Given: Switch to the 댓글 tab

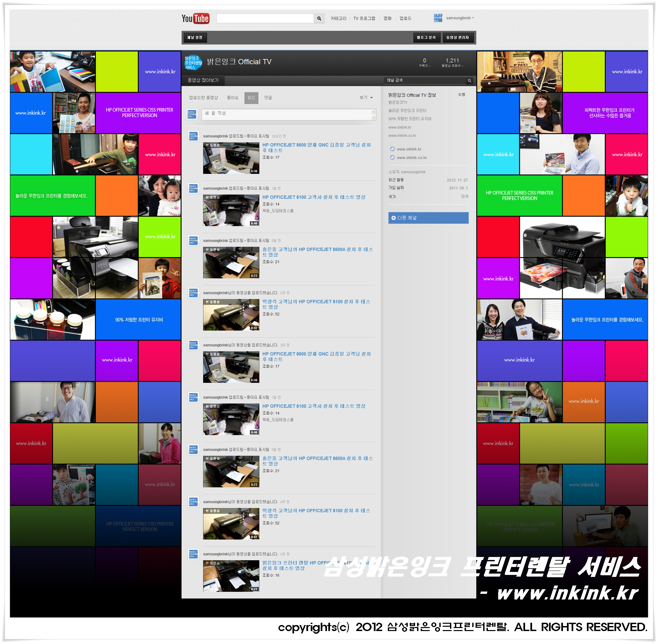Looking at the screenshot, I should [x=268, y=98].
